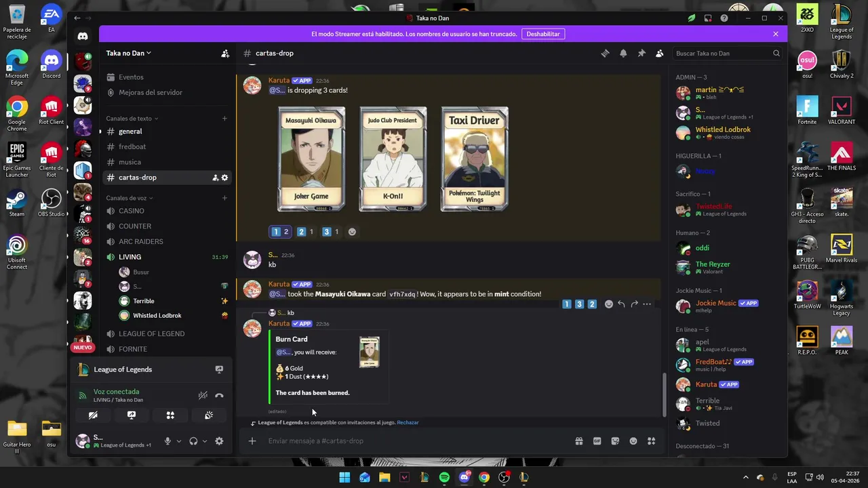Viewport: 868px width, 488px height.
Task: Join the CASINO voice channel
Action: point(166,211)
